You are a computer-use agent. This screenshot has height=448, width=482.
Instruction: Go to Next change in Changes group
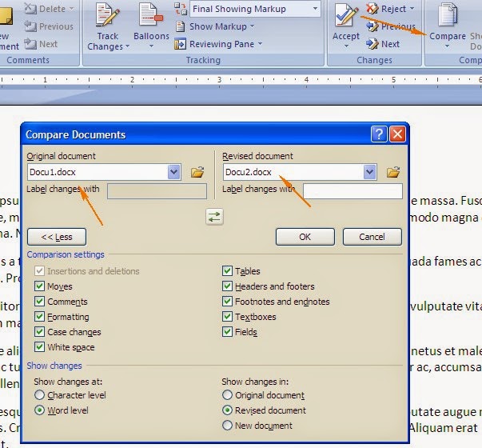tap(372, 44)
